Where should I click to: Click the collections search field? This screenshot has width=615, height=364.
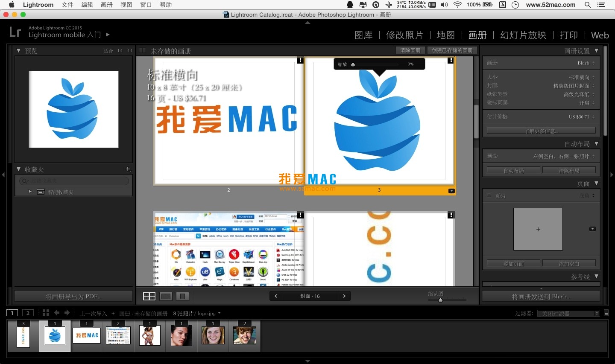[74, 181]
